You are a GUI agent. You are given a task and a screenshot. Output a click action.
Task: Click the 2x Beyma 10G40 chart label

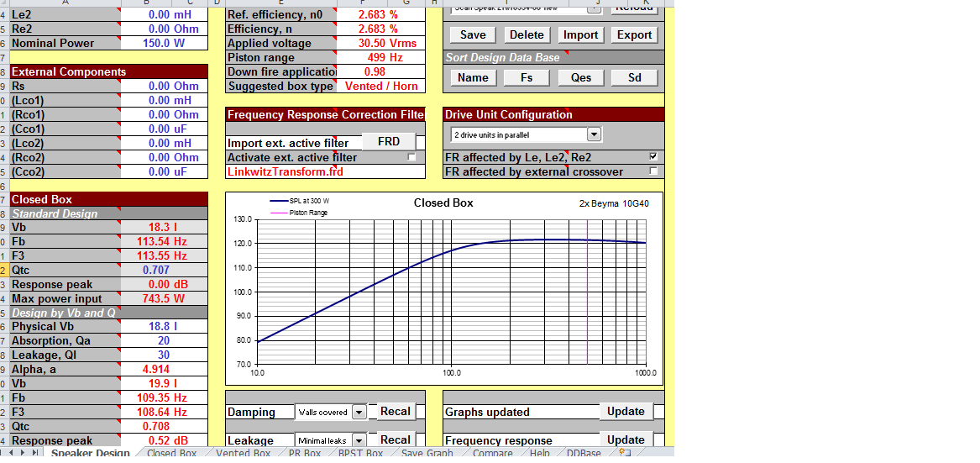click(612, 203)
